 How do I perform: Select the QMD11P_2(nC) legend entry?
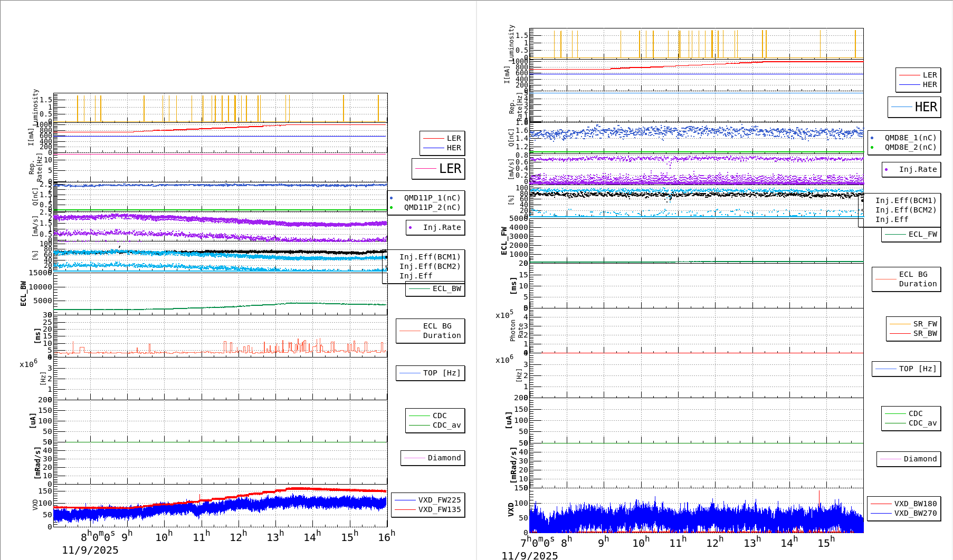[x=432, y=207]
